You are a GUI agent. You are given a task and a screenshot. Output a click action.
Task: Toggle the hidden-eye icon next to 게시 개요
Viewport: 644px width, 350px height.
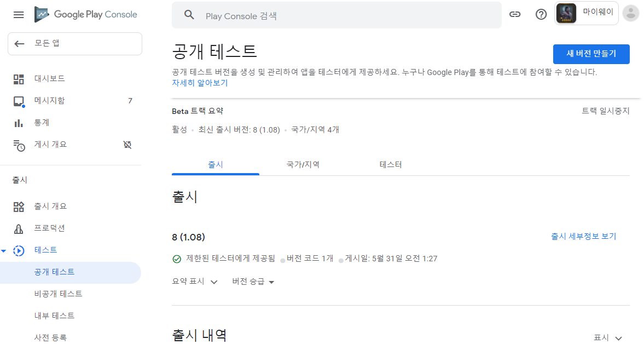coord(127,144)
